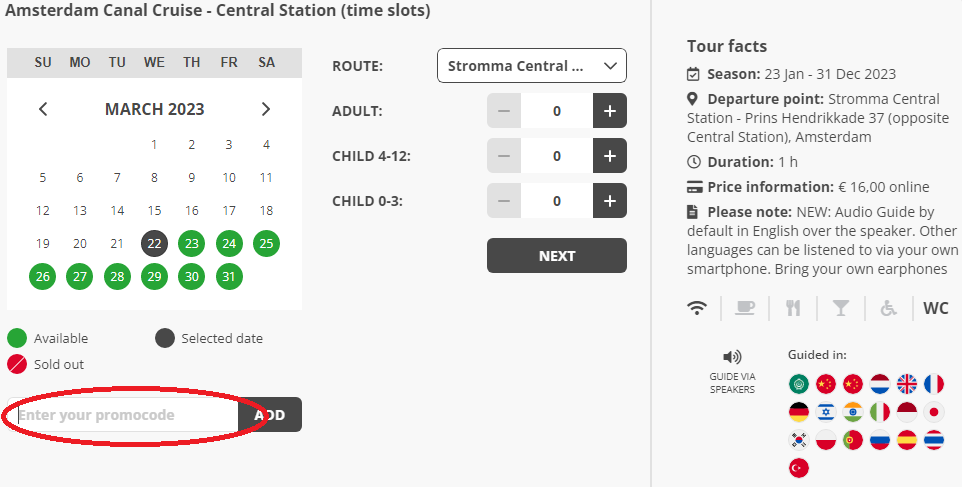962x487 pixels.
Task: Click the promocode input field
Action: point(123,415)
